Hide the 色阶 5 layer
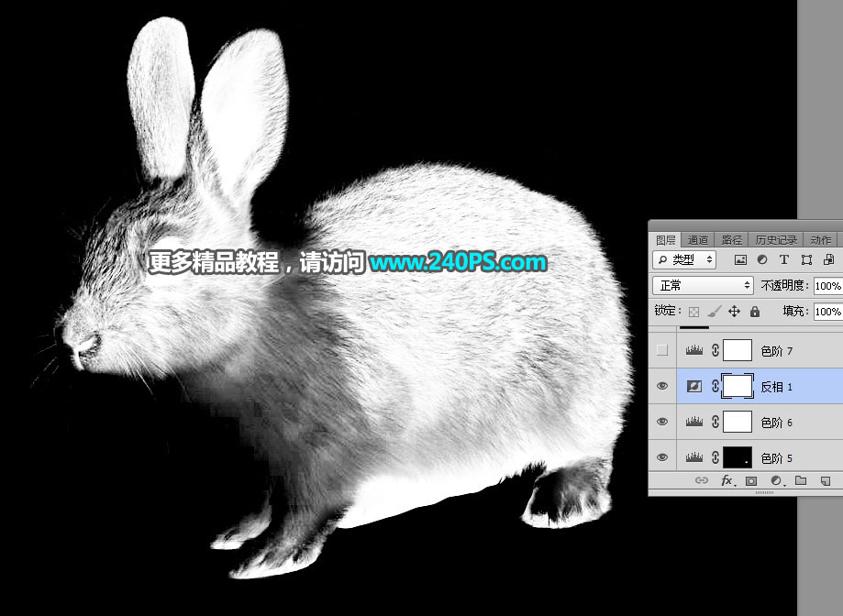The width and height of the screenshot is (843, 616). [662, 457]
